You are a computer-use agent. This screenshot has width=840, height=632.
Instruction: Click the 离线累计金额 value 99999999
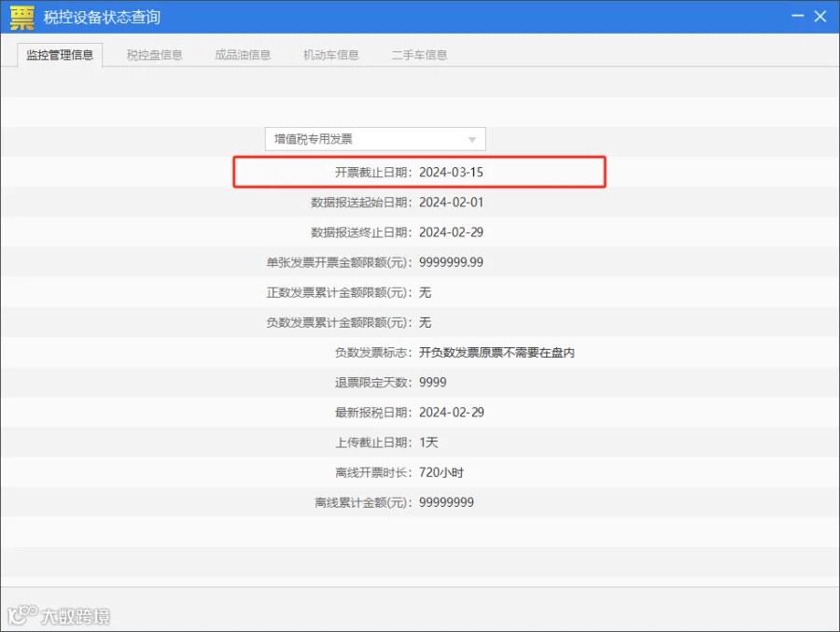pyautogui.click(x=446, y=502)
